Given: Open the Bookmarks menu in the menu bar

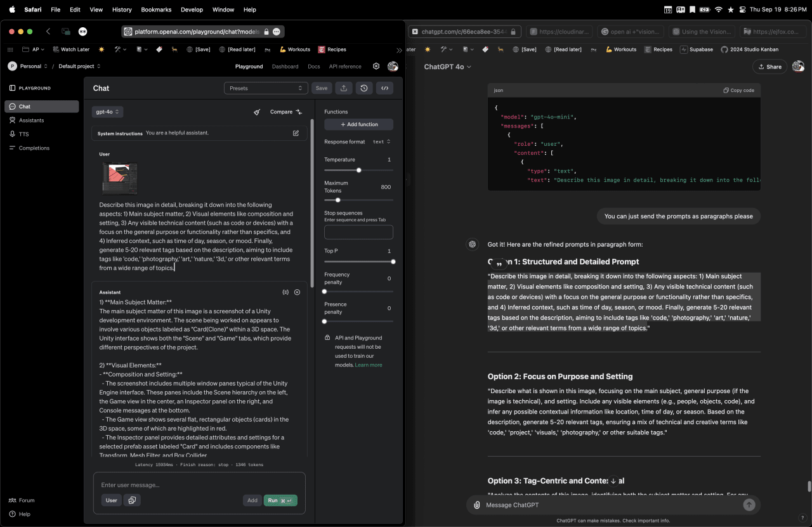Looking at the screenshot, I should [x=155, y=10].
